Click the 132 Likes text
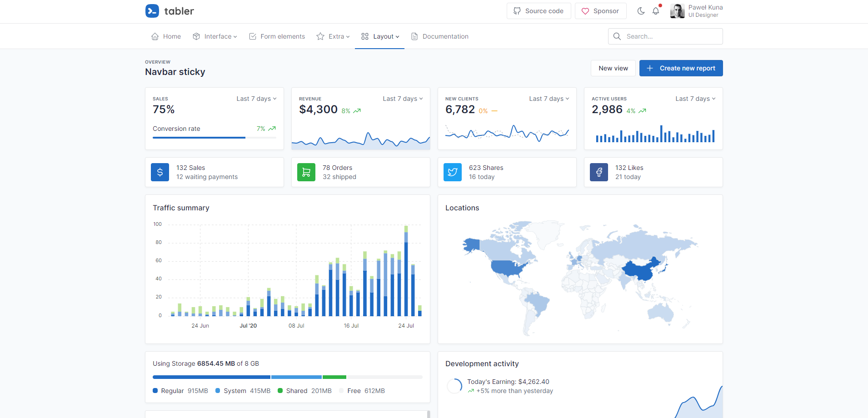The width and height of the screenshot is (868, 418). pos(629,168)
